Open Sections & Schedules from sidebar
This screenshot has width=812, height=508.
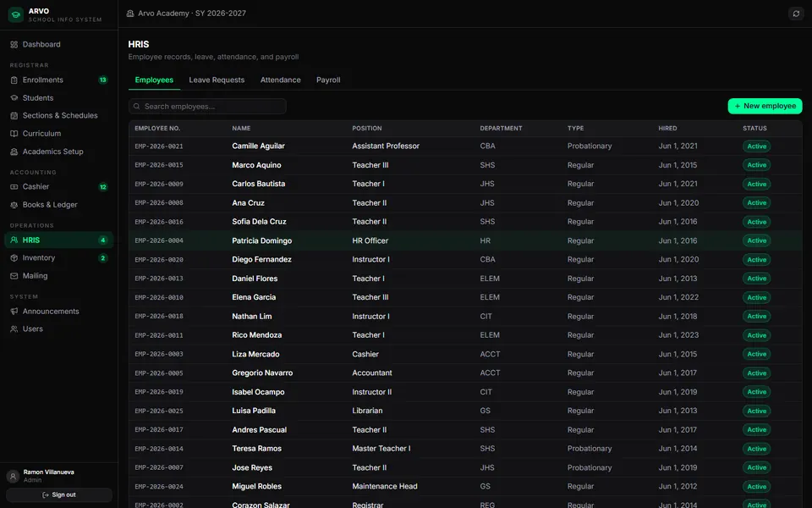click(58, 116)
